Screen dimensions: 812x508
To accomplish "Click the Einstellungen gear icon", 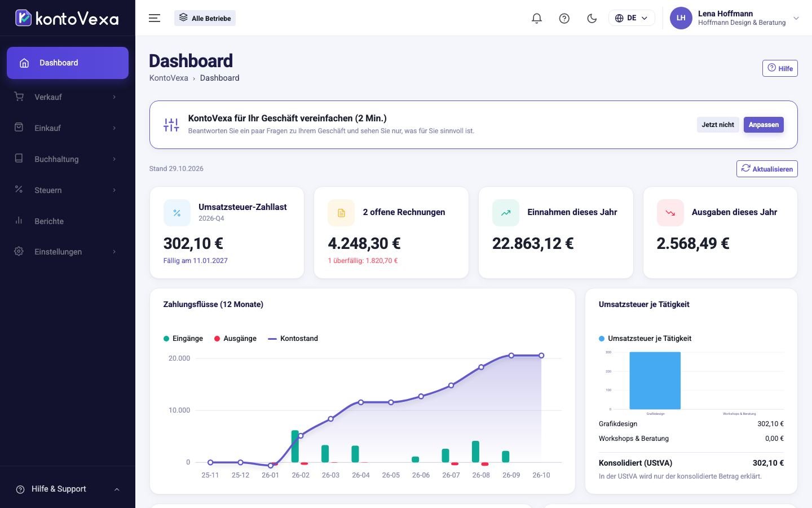I will click(19, 251).
